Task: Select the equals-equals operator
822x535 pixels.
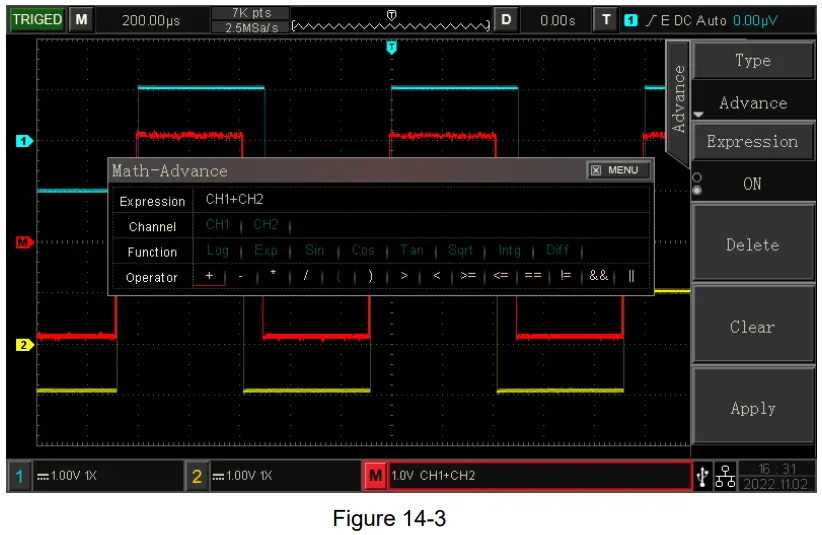Action: (533, 276)
